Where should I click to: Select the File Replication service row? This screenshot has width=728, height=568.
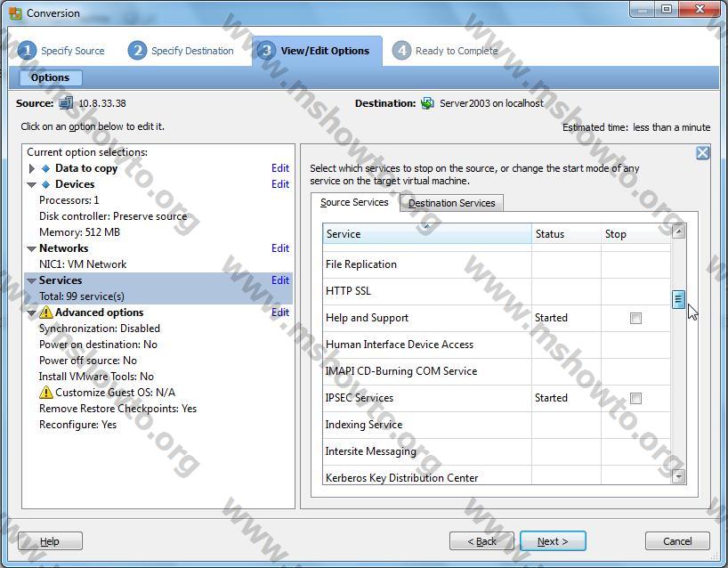point(497,264)
